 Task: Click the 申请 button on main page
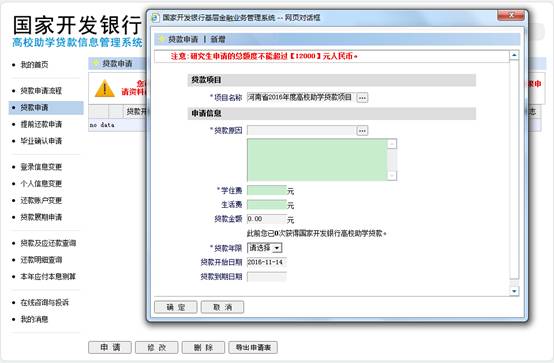point(110,347)
